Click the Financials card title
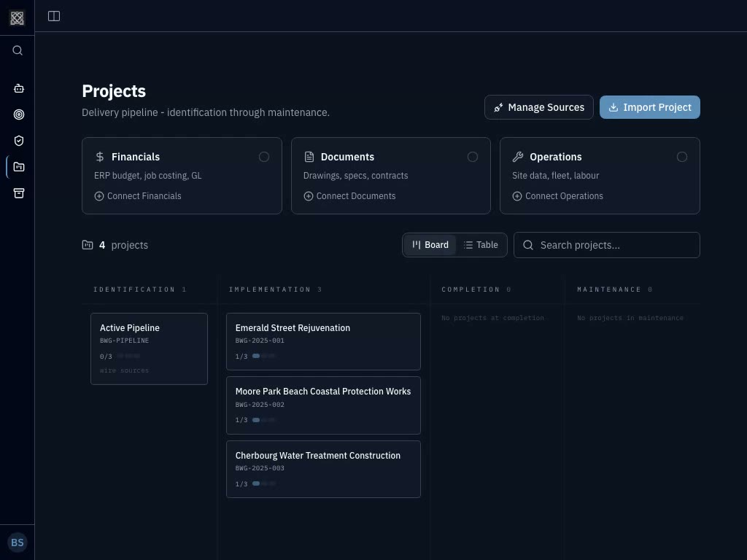Image resolution: width=747 pixels, height=560 pixels. (x=136, y=157)
